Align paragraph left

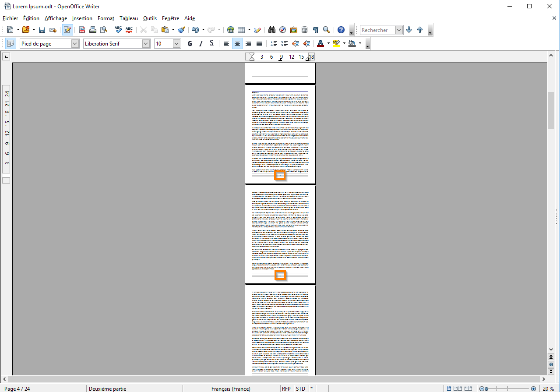click(226, 43)
